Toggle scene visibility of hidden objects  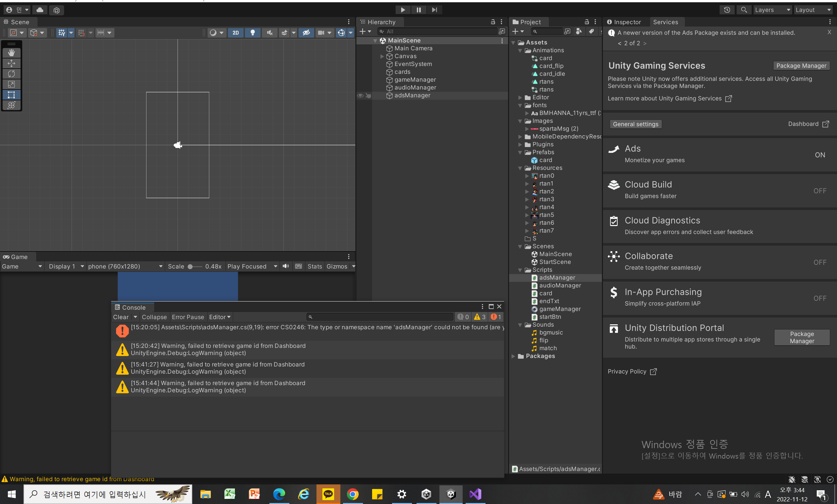(306, 33)
